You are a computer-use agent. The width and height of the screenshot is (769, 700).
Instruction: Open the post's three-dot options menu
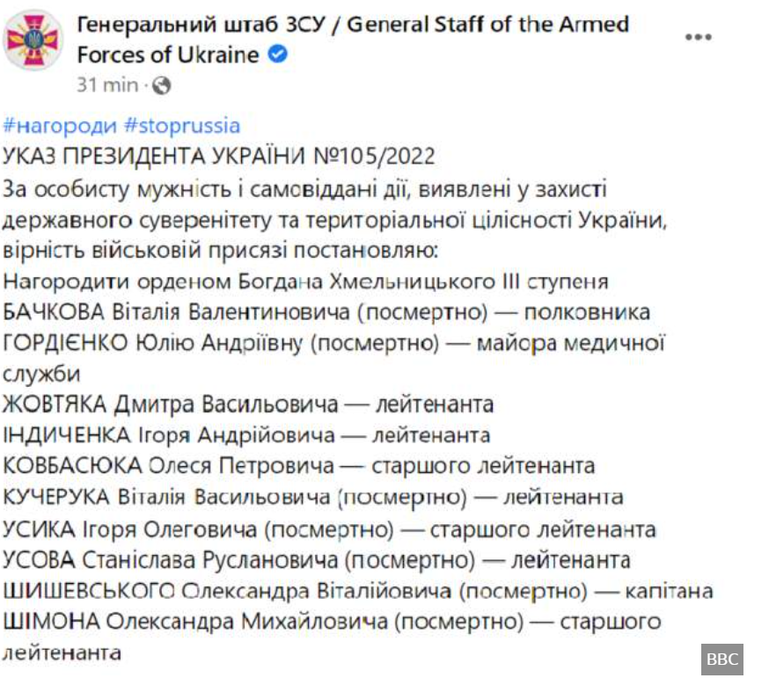pos(698,37)
